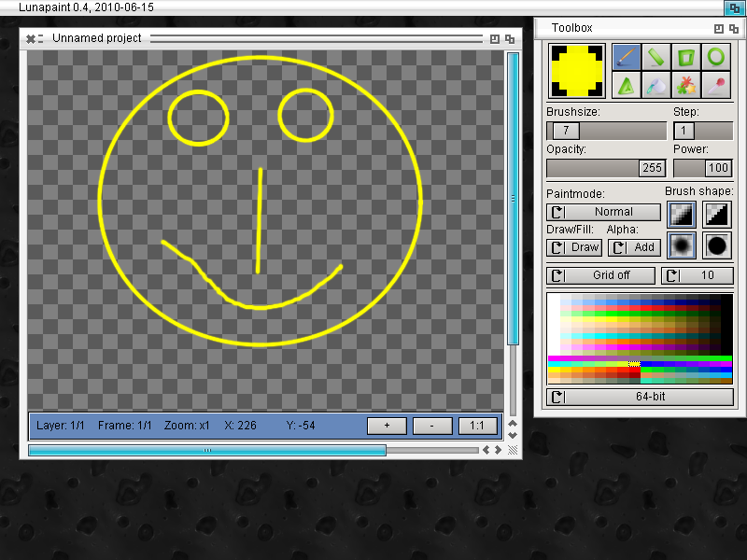Screen dimensions: 747x560
Task: Cycle the 64-bit palette selector
Action: 640,397
